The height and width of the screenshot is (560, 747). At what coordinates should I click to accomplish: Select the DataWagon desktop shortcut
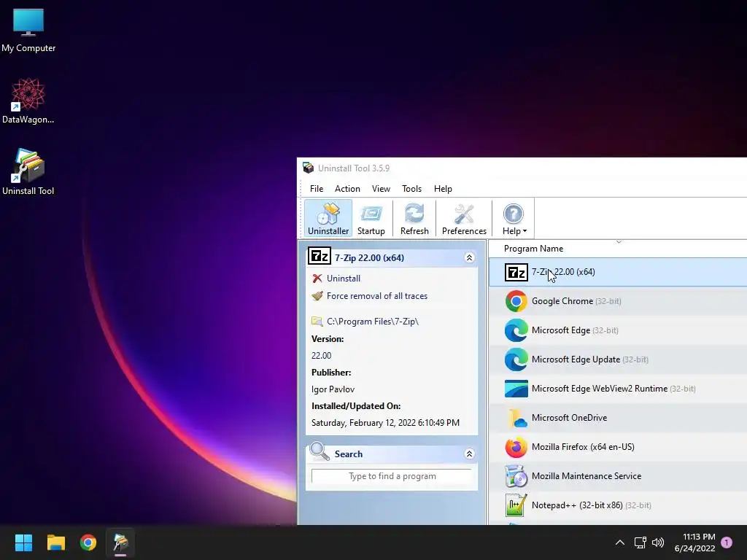pyautogui.click(x=28, y=101)
